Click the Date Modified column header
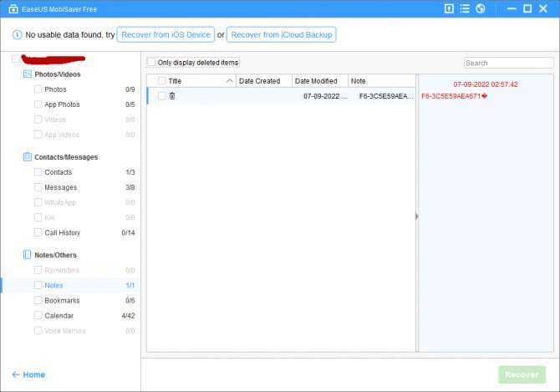The image size is (560, 392). pyautogui.click(x=320, y=81)
